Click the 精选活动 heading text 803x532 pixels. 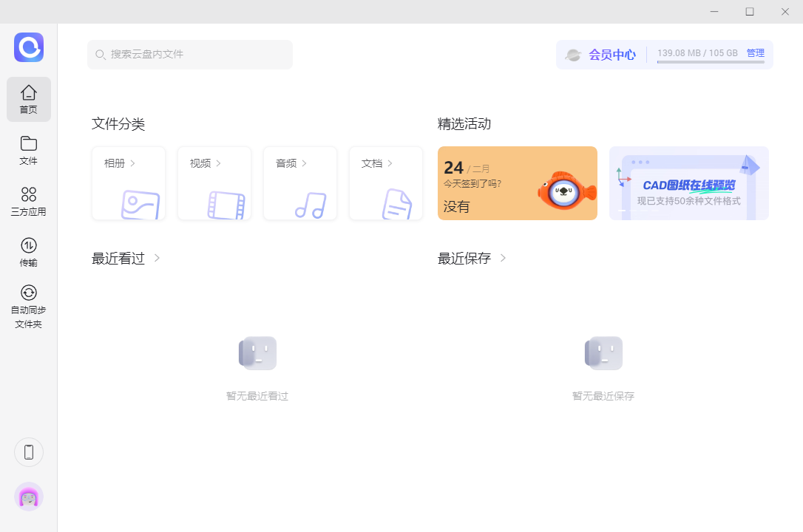coord(464,124)
